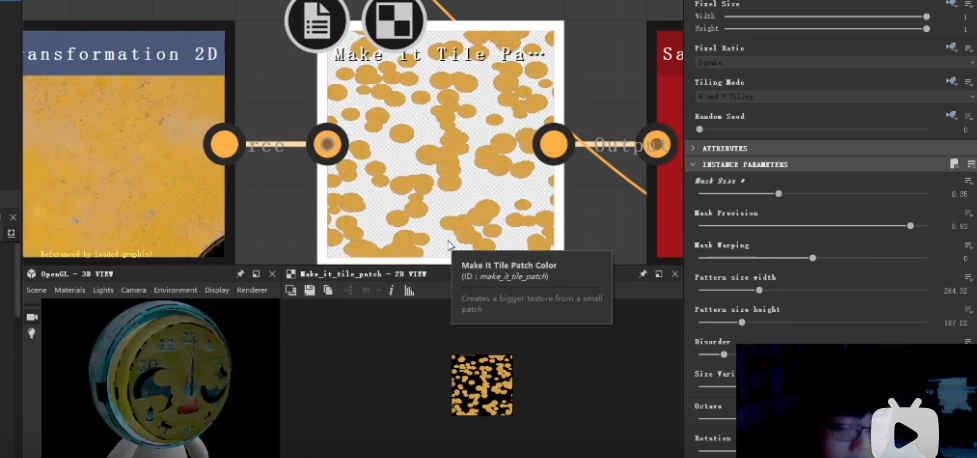Click the Pattern size height options icon
The height and width of the screenshot is (458, 977).
969,310
